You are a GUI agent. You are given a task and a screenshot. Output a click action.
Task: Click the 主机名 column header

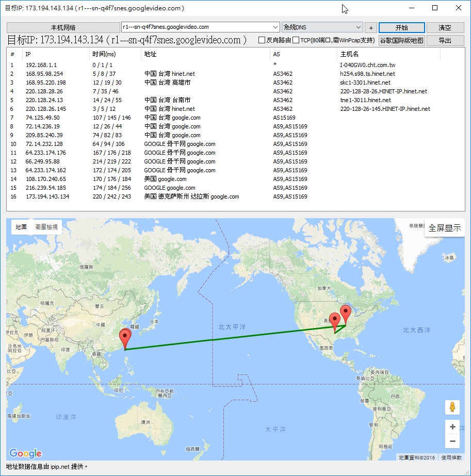(388, 54)
